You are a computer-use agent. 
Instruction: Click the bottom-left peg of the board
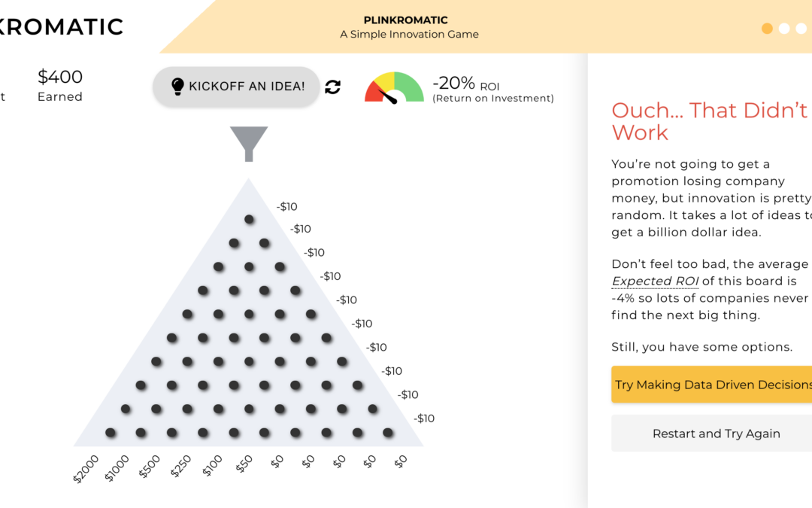tap(111, 433)
